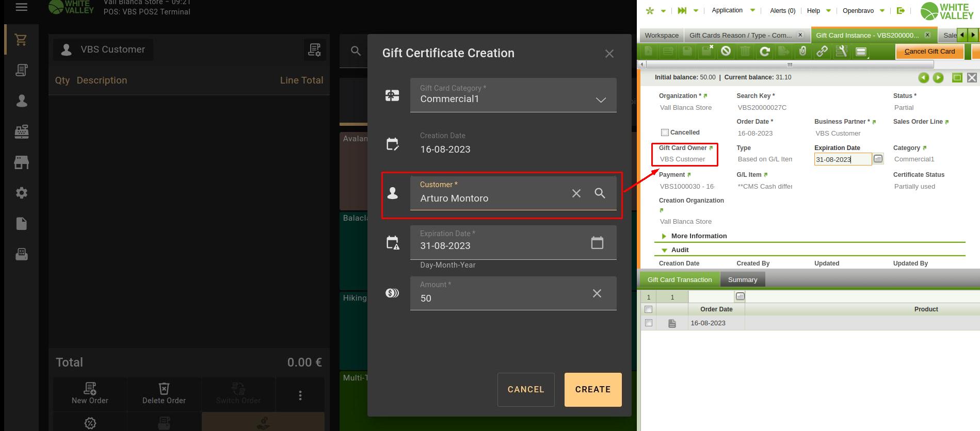Click the Cancel Gift Card button
Viewport: 980px width, 431px height.
[x=929, y=52]
